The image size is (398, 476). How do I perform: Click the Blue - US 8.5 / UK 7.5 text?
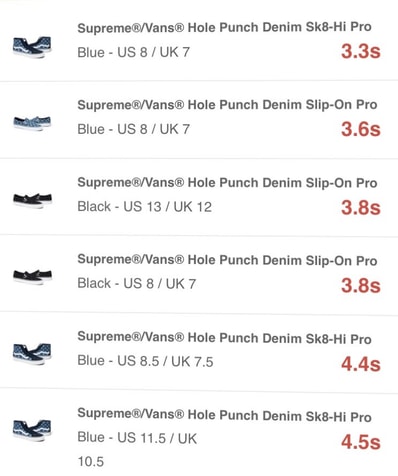pos(145,361)
